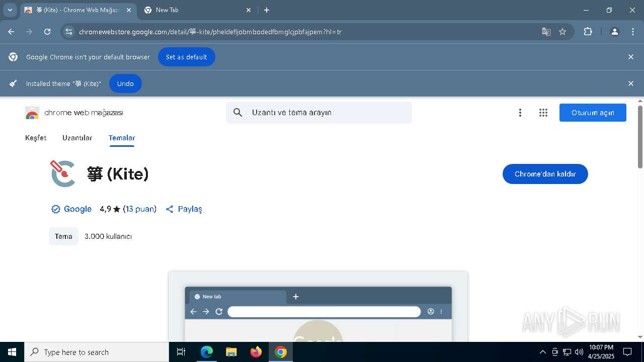Click Chrome'dan kaldır button

click(x=545, y=174)
